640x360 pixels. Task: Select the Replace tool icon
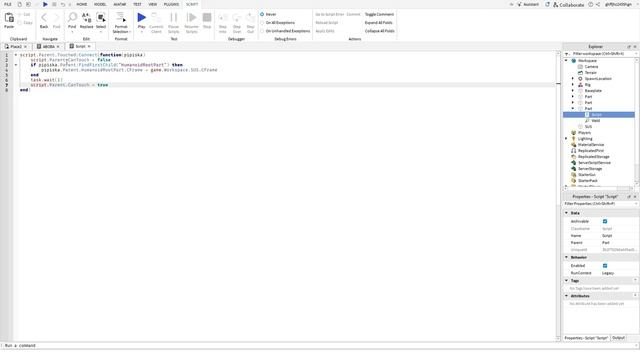pos(86,18)
